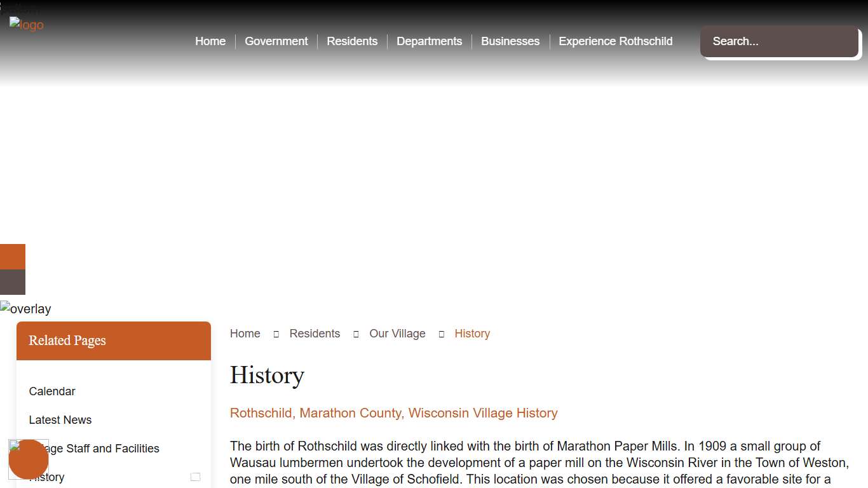The width and height of the screenshot is (868, 488).
Task: Toggle the checkbox next to History entry
Action: click(x=196, y=477)
